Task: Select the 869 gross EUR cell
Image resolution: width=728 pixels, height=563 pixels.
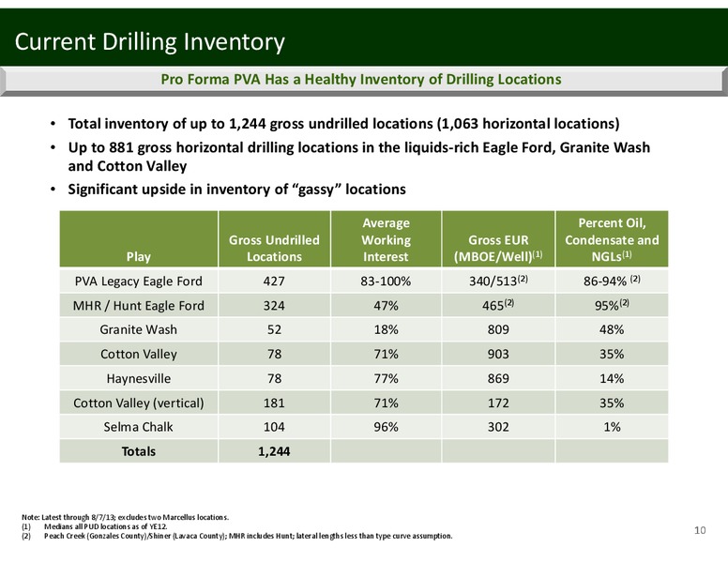Action: click(x=498, y=378)
